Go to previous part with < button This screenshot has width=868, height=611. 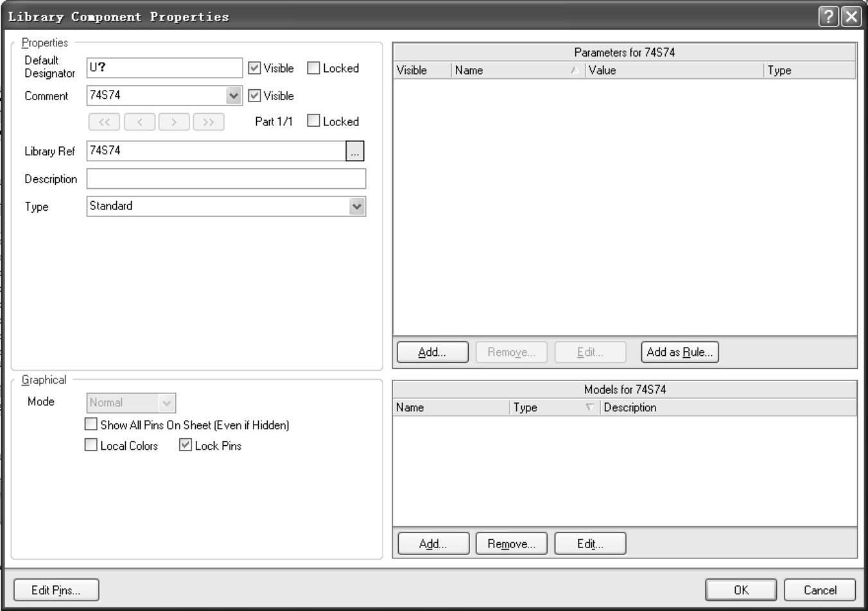tap(139, 121)
